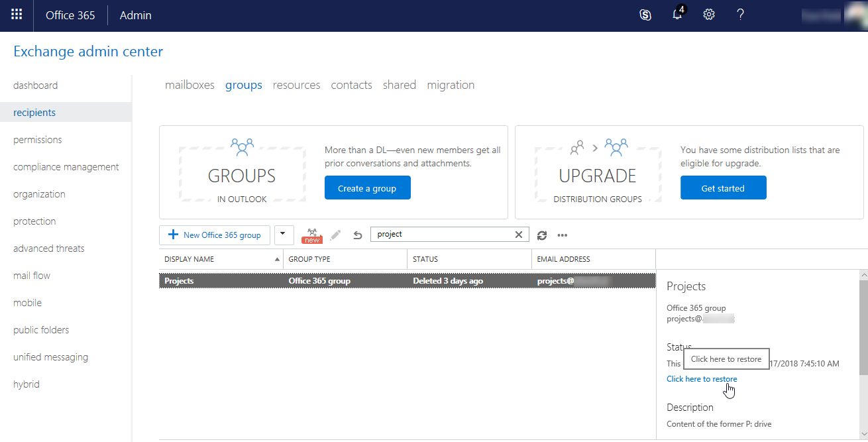868x442 pixels.
Task: Click the edit pencil icon
Action: coord(336,235)
